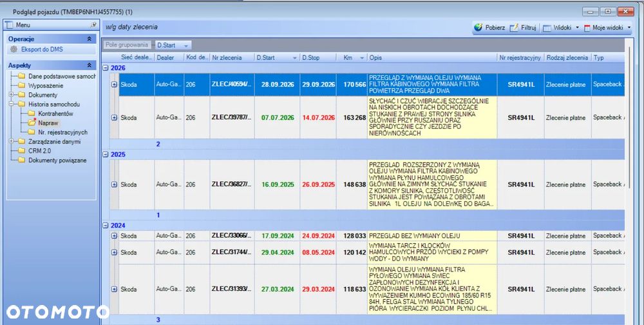Screen dimensions: 644x325
Task: Sort by Typ column header
Action: click(608, 57)
